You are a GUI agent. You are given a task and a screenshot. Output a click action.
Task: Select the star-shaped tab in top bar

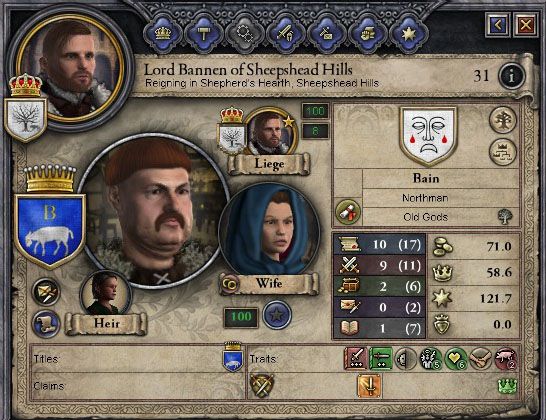[x=408, y=34]
